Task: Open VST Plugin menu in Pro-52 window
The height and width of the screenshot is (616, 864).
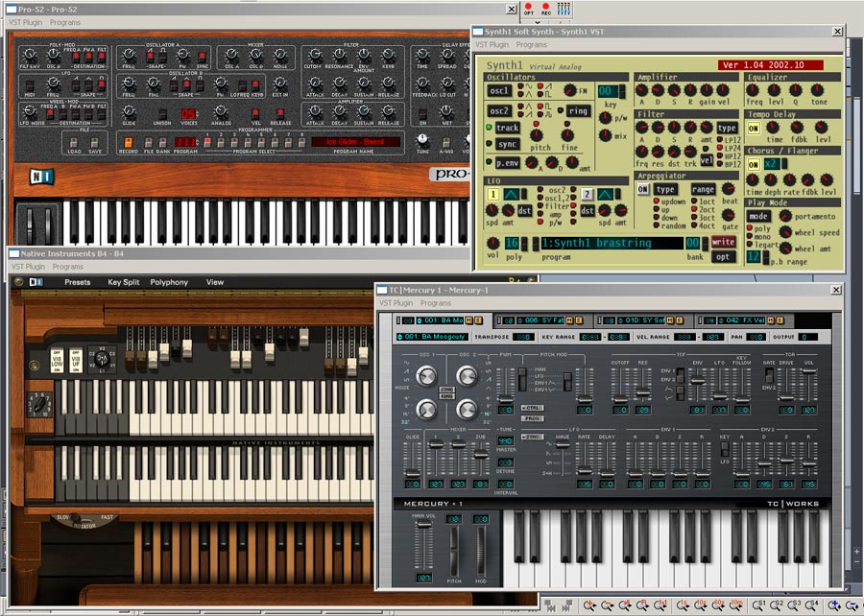Action: coord(25,23)
